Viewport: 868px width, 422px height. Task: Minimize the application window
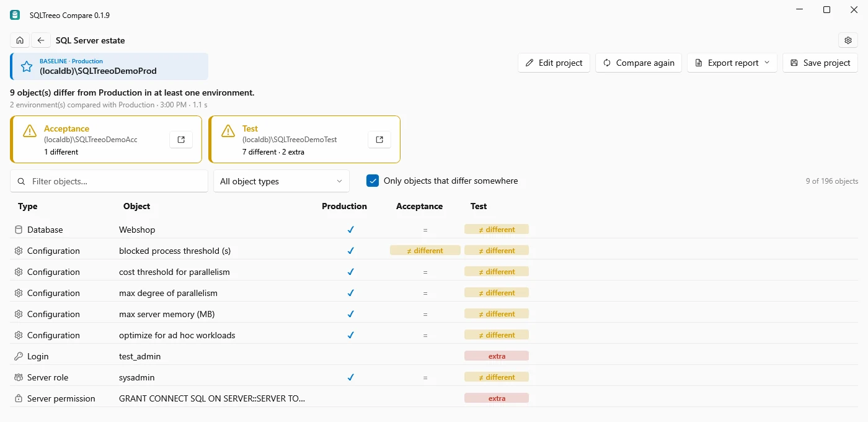[x=799, y=9]
